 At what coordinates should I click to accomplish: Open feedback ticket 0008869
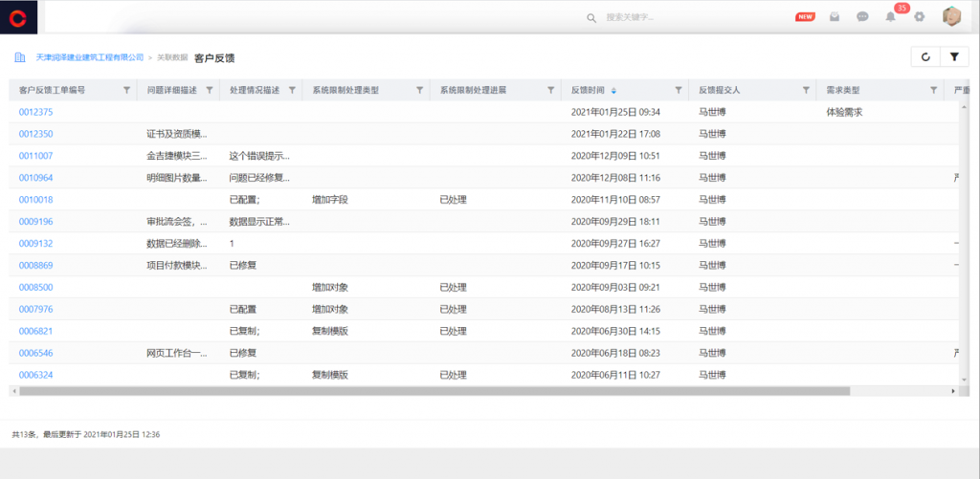(35, 265)
